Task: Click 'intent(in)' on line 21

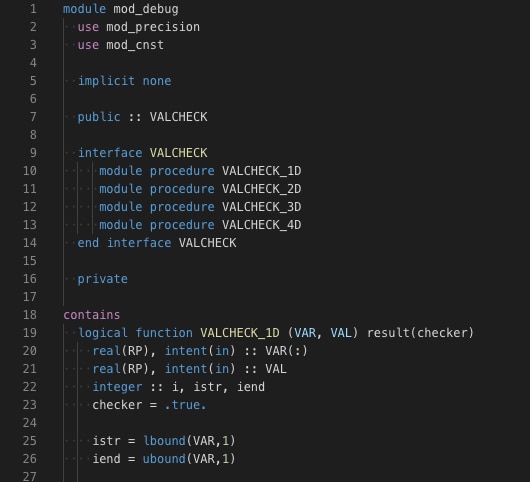Action: (x=200, y=369)
